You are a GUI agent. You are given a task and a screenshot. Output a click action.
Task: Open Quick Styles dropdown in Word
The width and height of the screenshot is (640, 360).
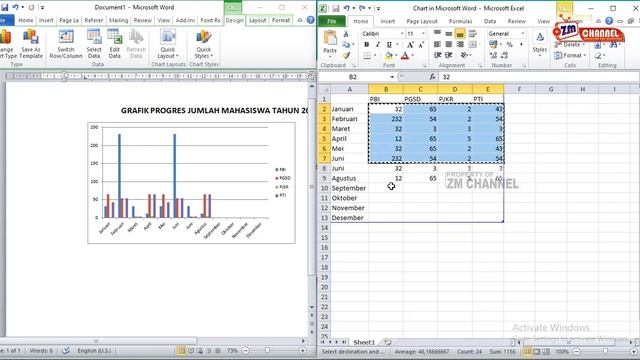pos(204,44)
